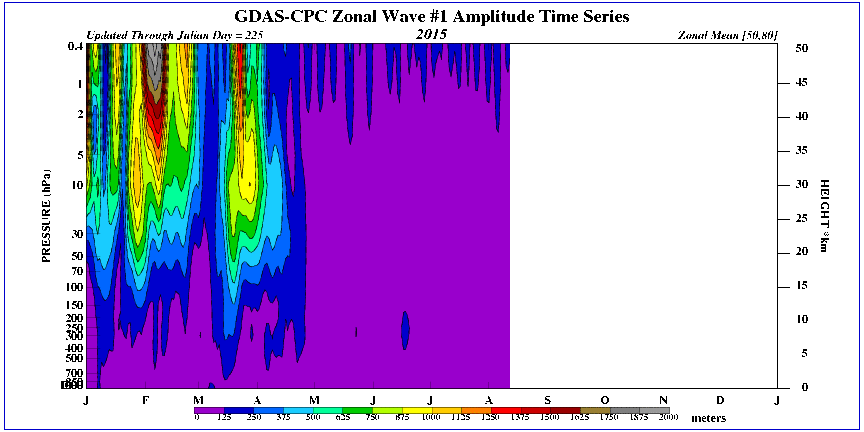Select the light gray 1875–2000 legend swatch
Screen dimensions: 864x432
655,410
